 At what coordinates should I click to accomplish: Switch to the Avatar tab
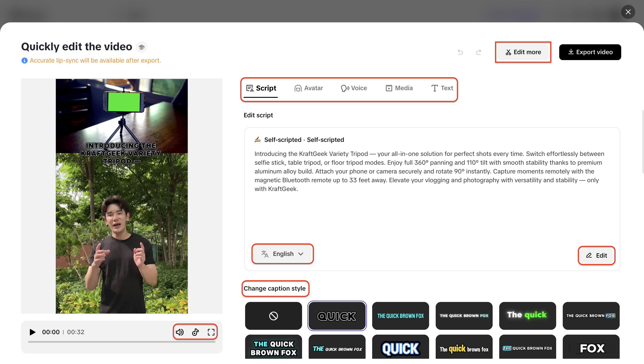pos(308,88)
